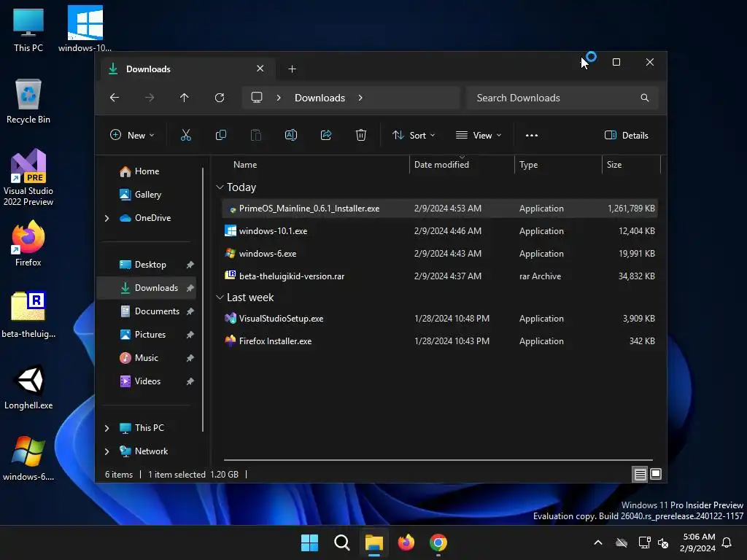Open Home in navigation pane
The height and width of the screenshot is (560, 747).
point(146,171)
